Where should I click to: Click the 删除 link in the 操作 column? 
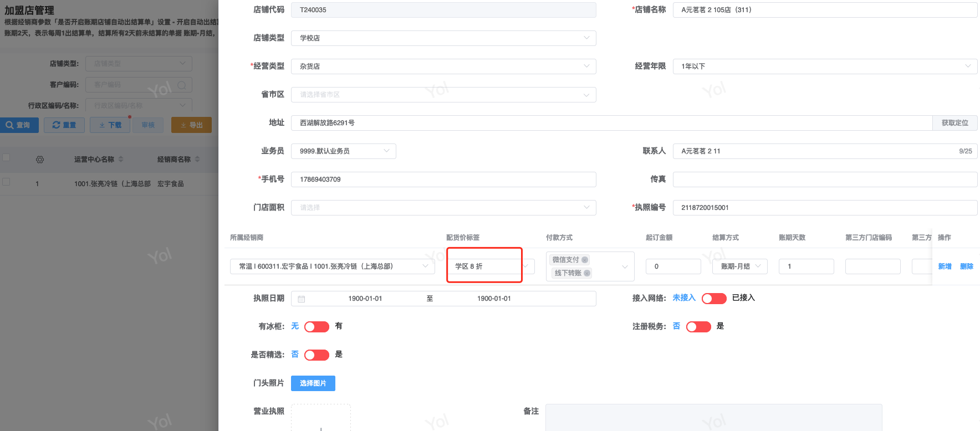coord(967,266)
